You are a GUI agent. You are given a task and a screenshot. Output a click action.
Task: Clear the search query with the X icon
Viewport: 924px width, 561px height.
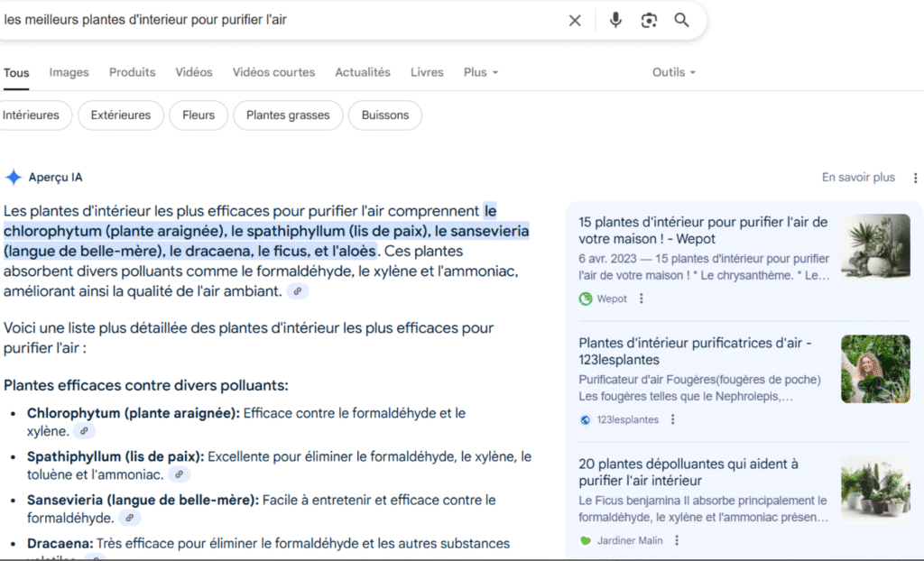575,21
